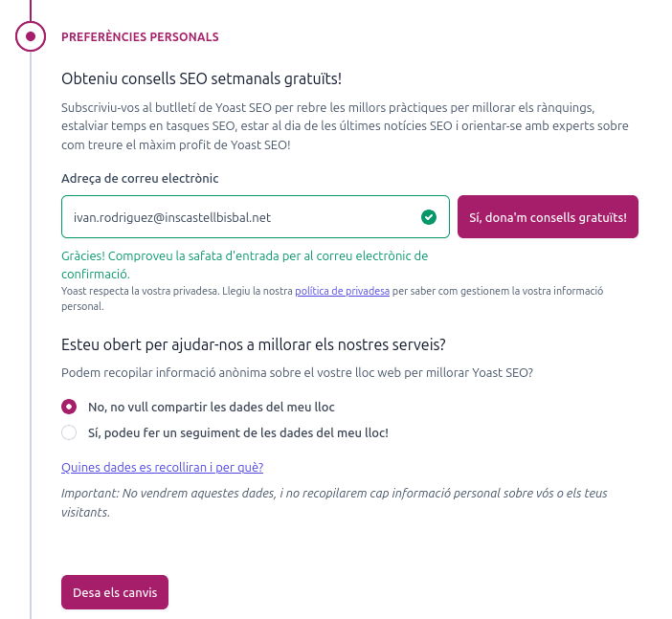672x619 pixels.
Task: Click the Preferències personals step circle icon
Action: tap(31, 36)
